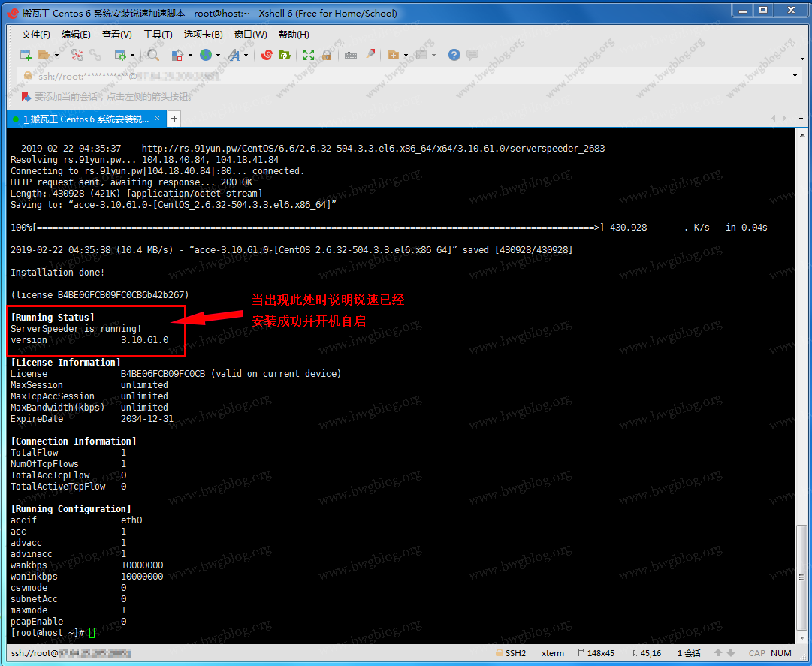Create a new session with toolbar icon

point(26,55)
